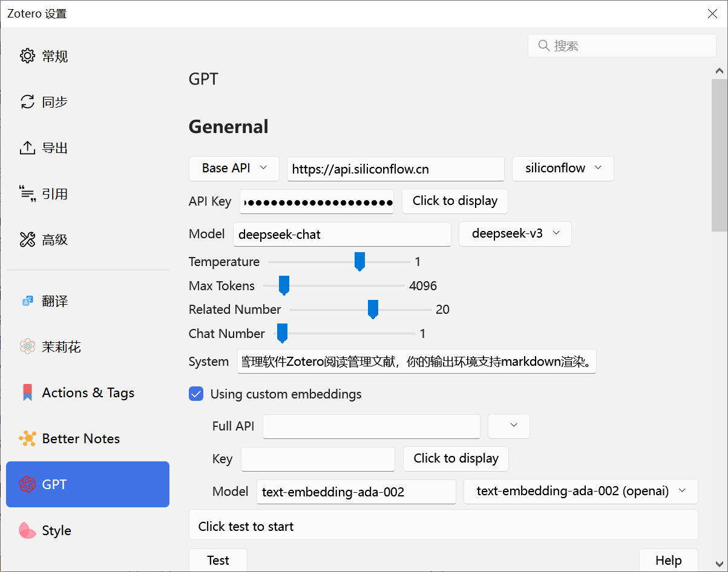The image size is (728, 572).
Task: Open the 茉莉花 plugin pane
Action: [x=88, y=346]
